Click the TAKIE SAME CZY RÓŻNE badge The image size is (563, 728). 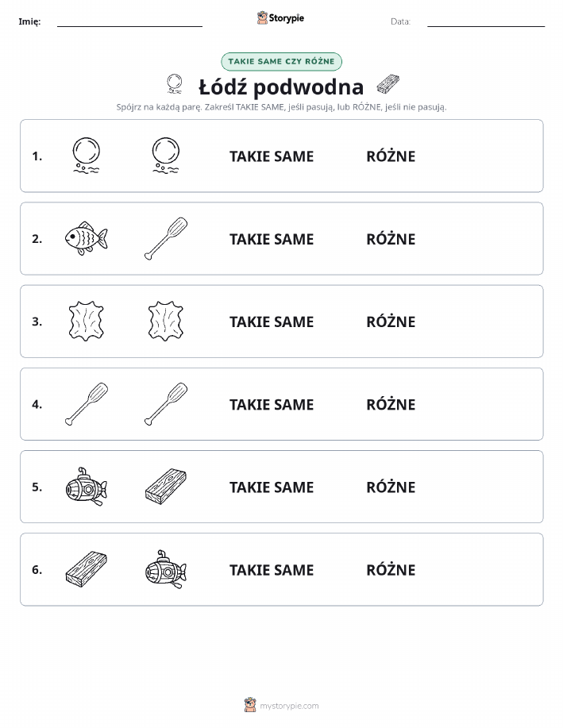tap(281, 61)
